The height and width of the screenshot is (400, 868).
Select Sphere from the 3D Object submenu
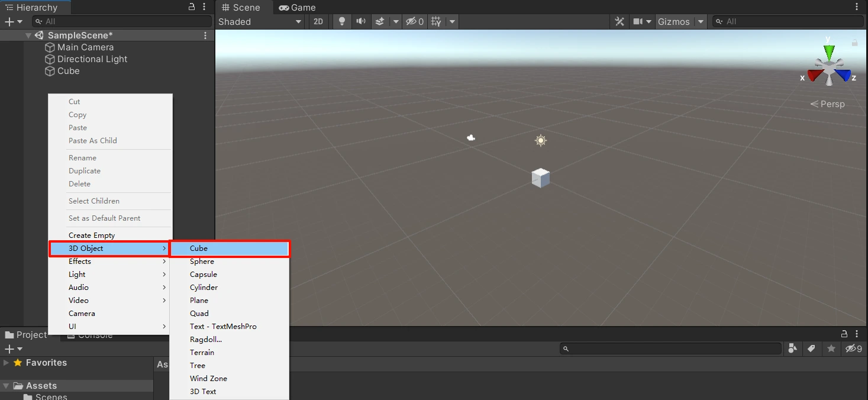click(202, 262)
